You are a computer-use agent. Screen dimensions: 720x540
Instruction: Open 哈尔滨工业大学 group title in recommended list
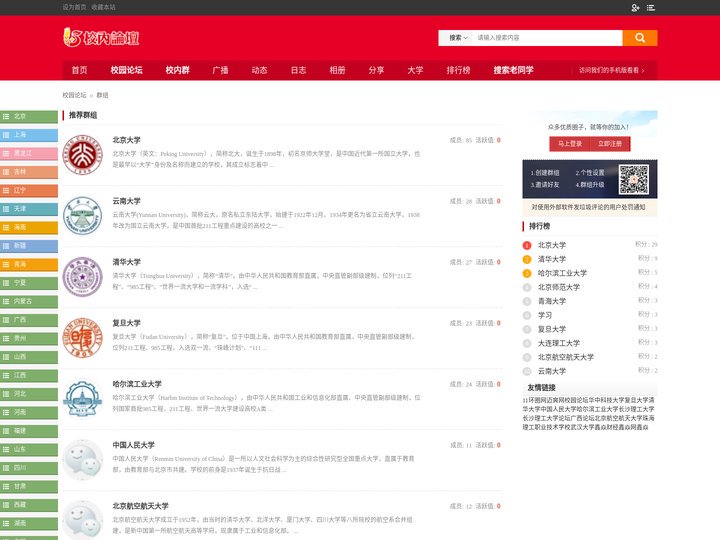(x=137, y=384)
